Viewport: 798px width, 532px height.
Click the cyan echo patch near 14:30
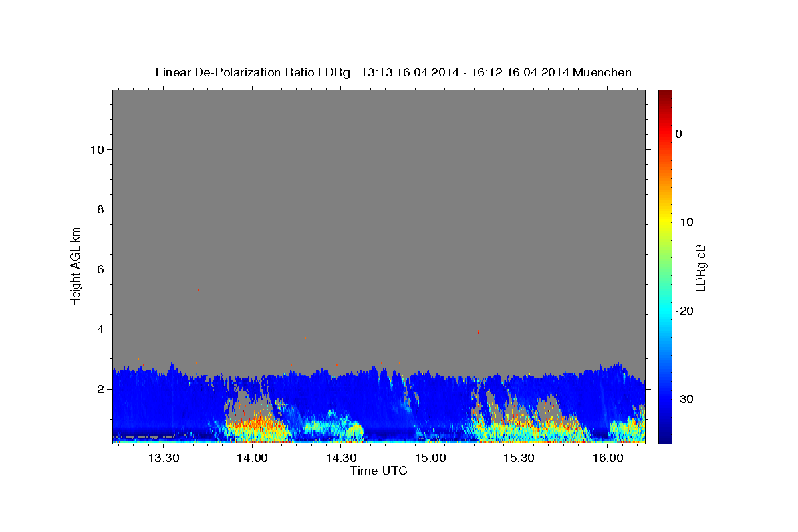click(332, 427)
